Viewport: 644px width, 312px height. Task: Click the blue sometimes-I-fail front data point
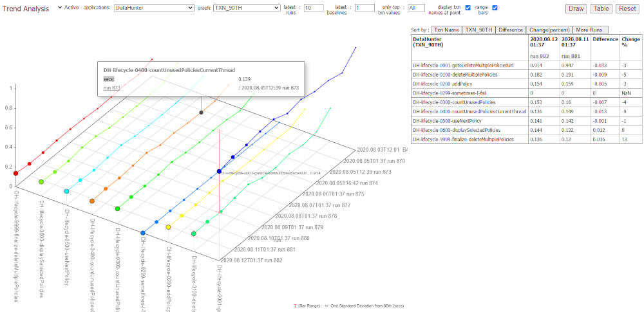click(x=142, y=233)
